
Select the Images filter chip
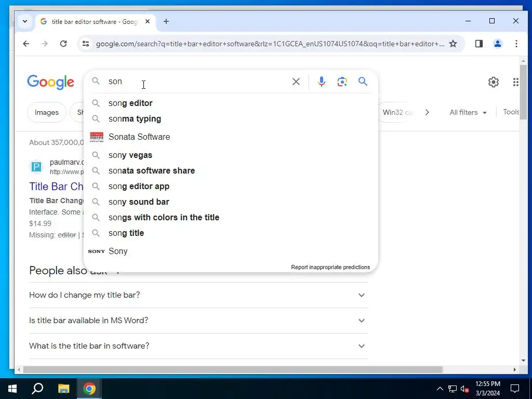pos(46,112)
